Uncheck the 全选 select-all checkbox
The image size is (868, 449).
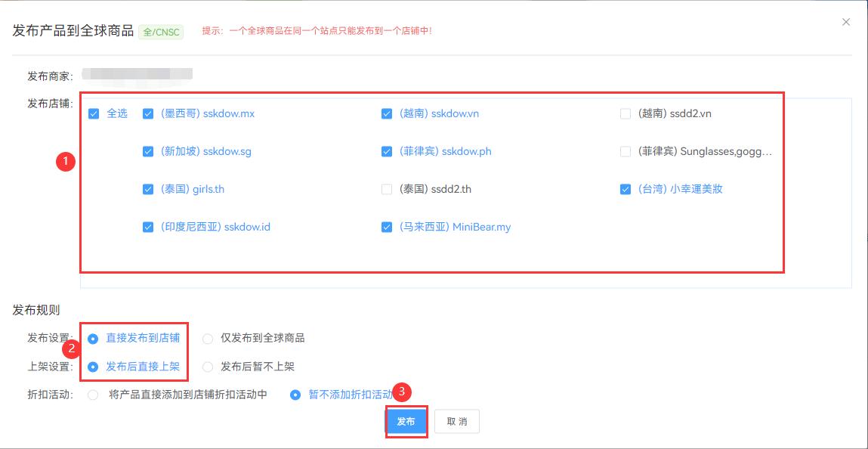point(94,113)
